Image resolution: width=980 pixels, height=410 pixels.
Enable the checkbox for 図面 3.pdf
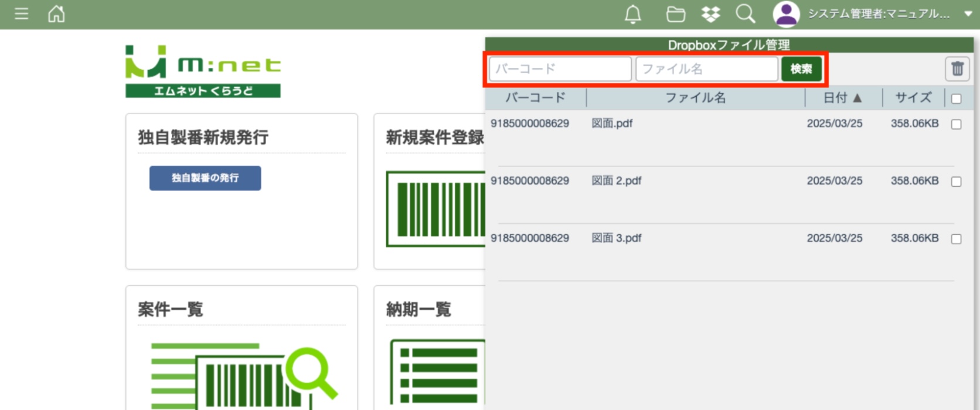[x=956, y=239]
